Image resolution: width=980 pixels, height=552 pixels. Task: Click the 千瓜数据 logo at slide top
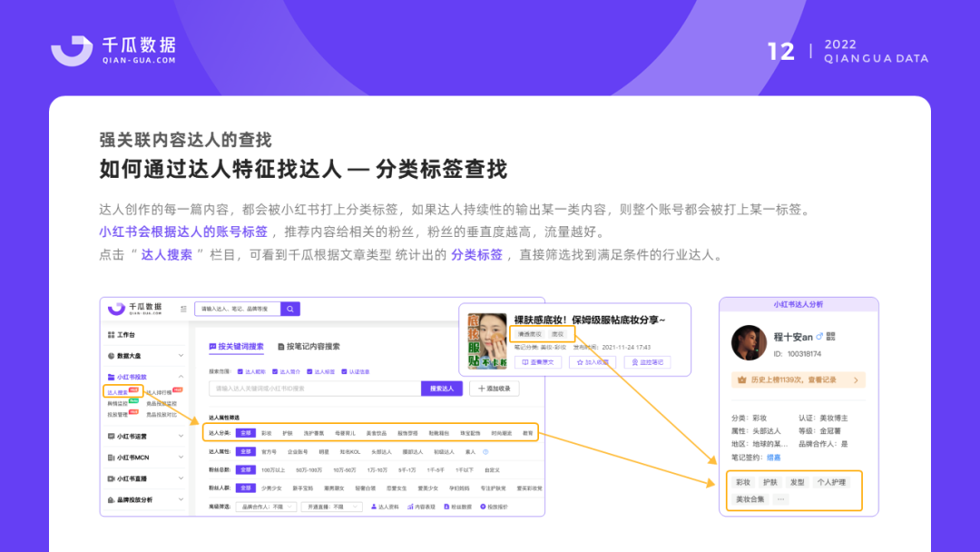[x=113, y=50]
